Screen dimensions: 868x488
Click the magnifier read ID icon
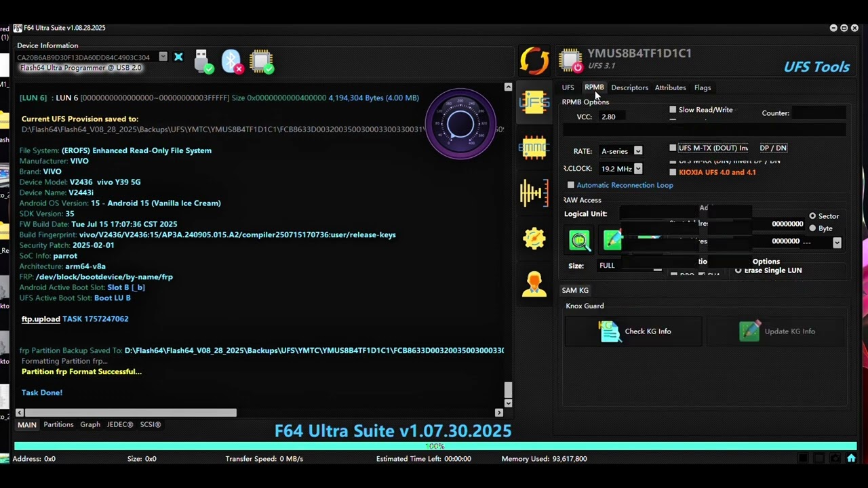(580, 240)
